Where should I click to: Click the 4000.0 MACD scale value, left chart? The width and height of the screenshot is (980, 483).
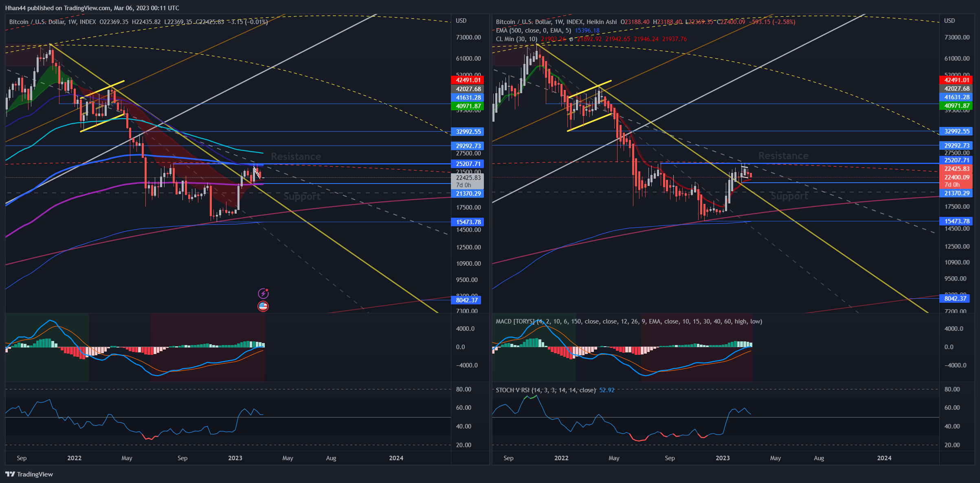pyautogui.click(x=465, y=328)
